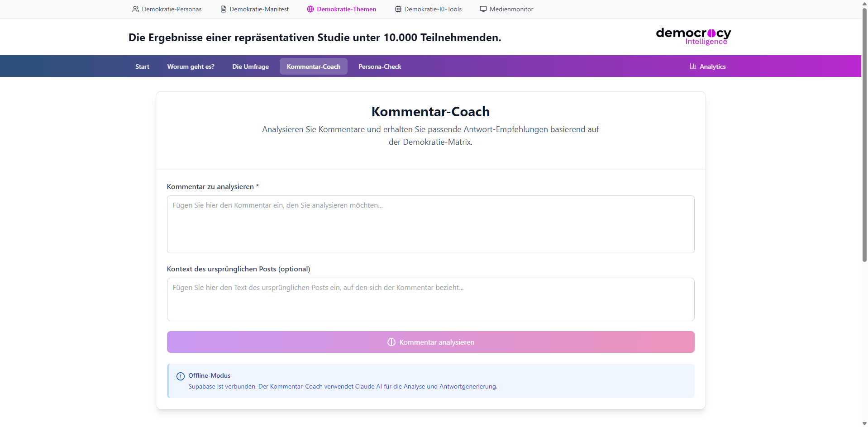Open the Analytics section
Viewport: 868px width, 427px height.
708,66
